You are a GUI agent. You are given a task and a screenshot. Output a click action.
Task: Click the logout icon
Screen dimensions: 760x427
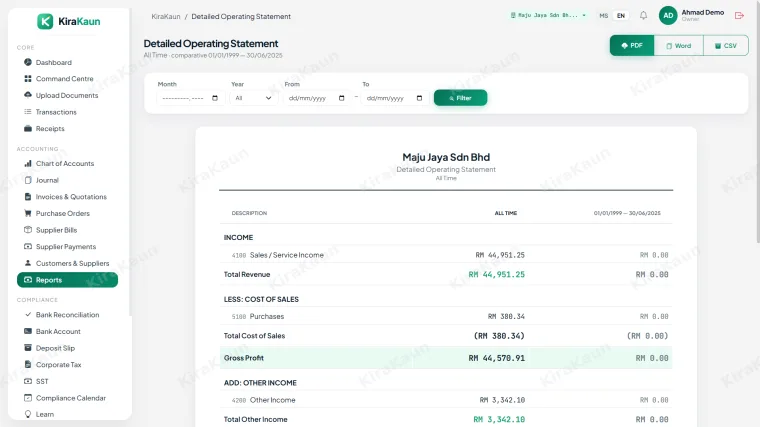tap(739, 16)
